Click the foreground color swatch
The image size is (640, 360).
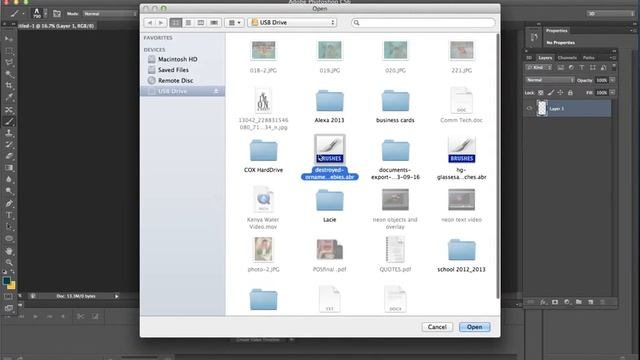[7, 281]
